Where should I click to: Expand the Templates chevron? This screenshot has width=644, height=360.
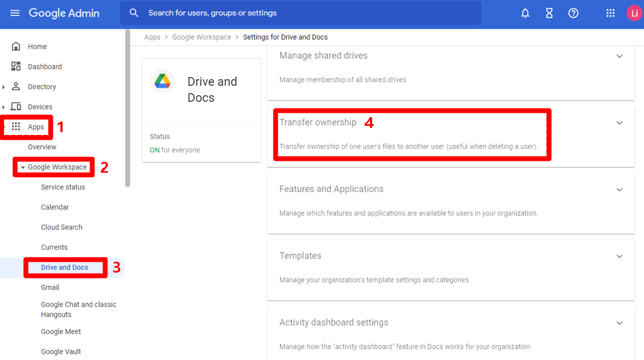[619, 256]
